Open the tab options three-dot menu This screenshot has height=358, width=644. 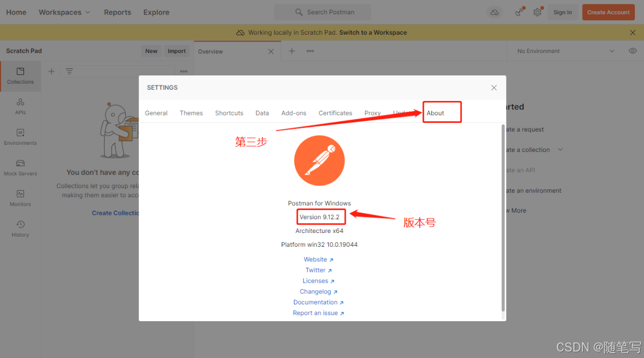coord(310,51)
